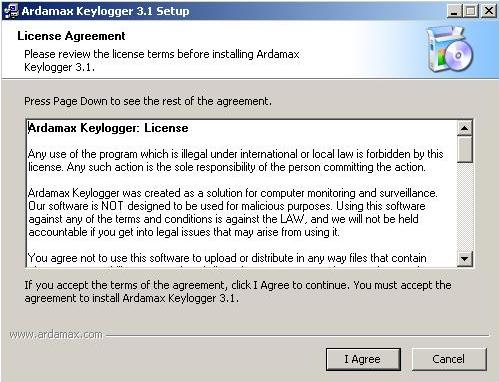Close the Ardamax Keylogger Setup window

[x=489, y=11]
